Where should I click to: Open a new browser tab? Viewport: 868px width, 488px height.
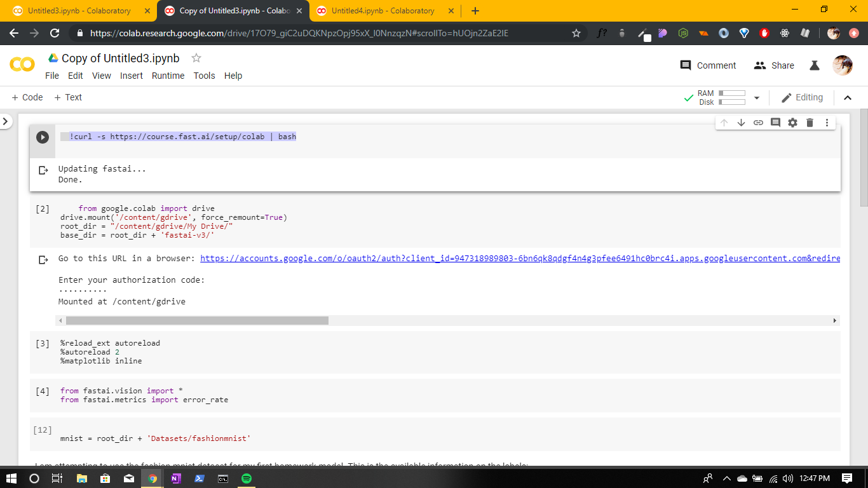coord(475,11)
